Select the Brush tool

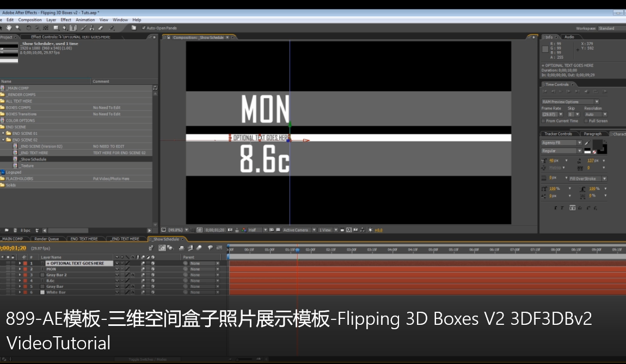[x=83, y=28]
